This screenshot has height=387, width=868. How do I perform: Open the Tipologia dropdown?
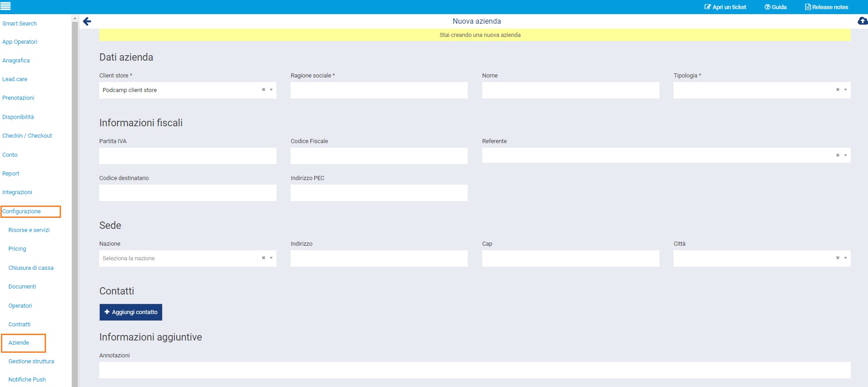[846, 90]
